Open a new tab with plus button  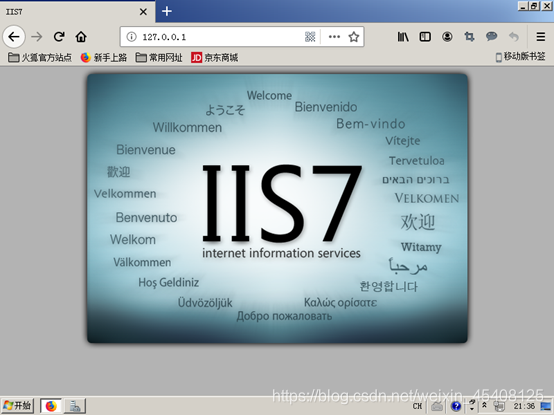pos(167,12)
